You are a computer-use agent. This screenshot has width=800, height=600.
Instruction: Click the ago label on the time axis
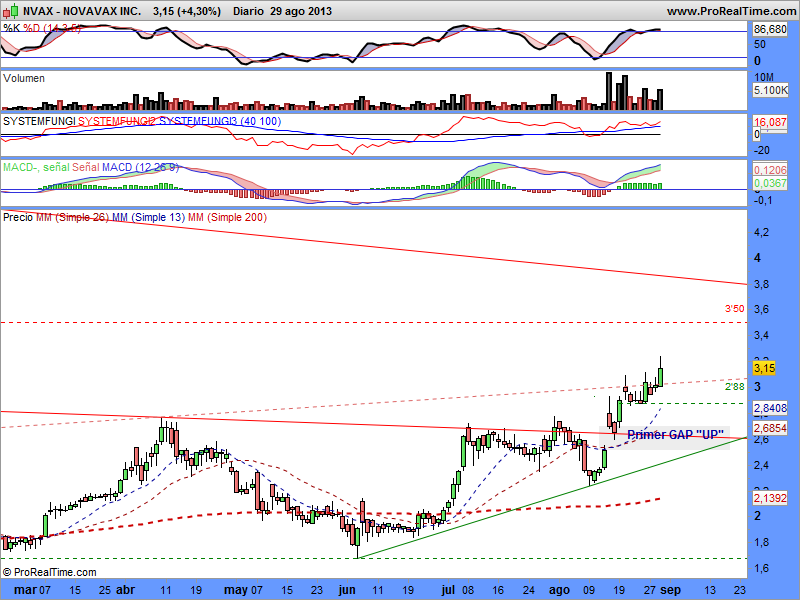(559, 590)
